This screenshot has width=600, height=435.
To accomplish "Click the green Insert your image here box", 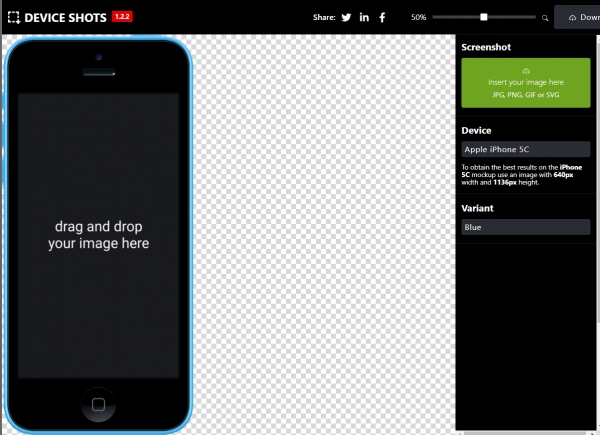I will click(x=526, y=83).
